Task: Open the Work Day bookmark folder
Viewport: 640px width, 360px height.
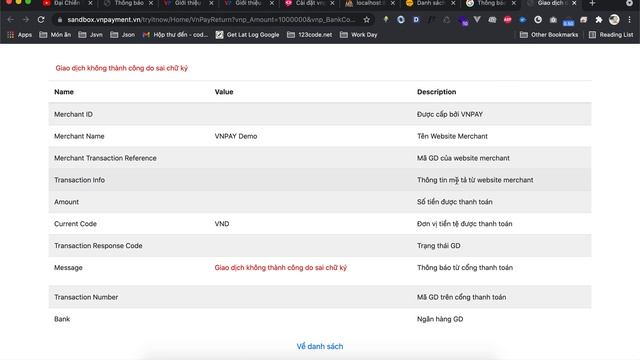Action: pos(358,35)
